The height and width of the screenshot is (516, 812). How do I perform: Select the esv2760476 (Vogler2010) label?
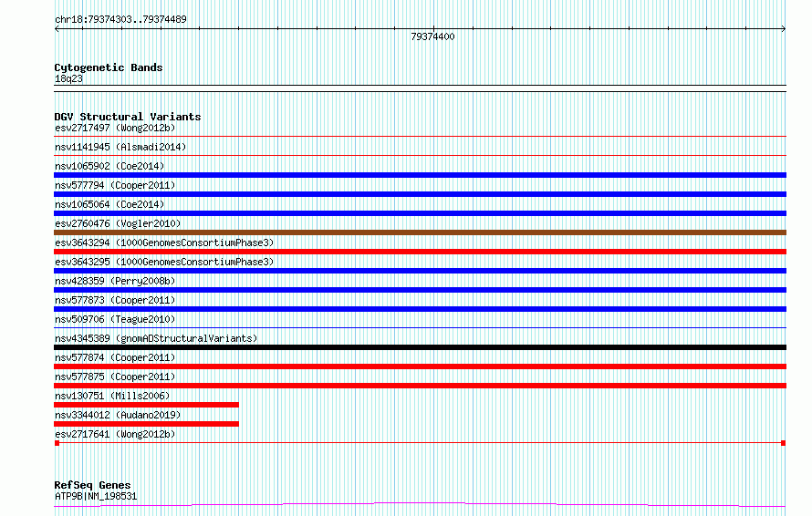[x=118, y=223]
